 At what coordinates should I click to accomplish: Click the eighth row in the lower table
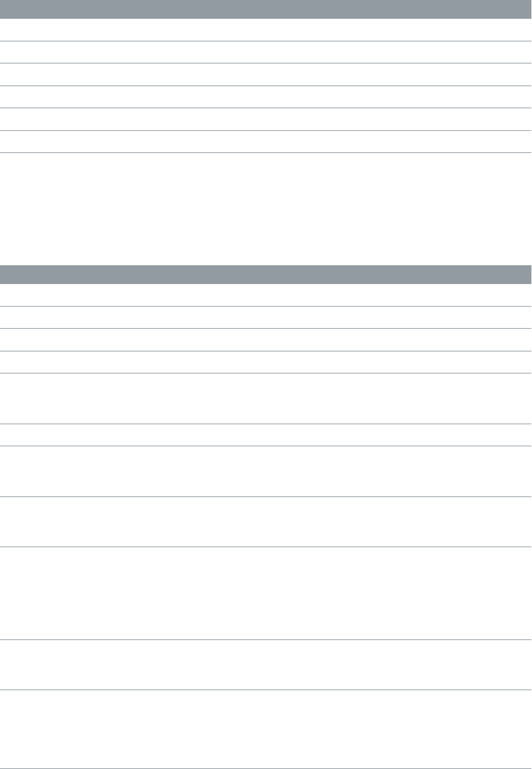[266, 522]
